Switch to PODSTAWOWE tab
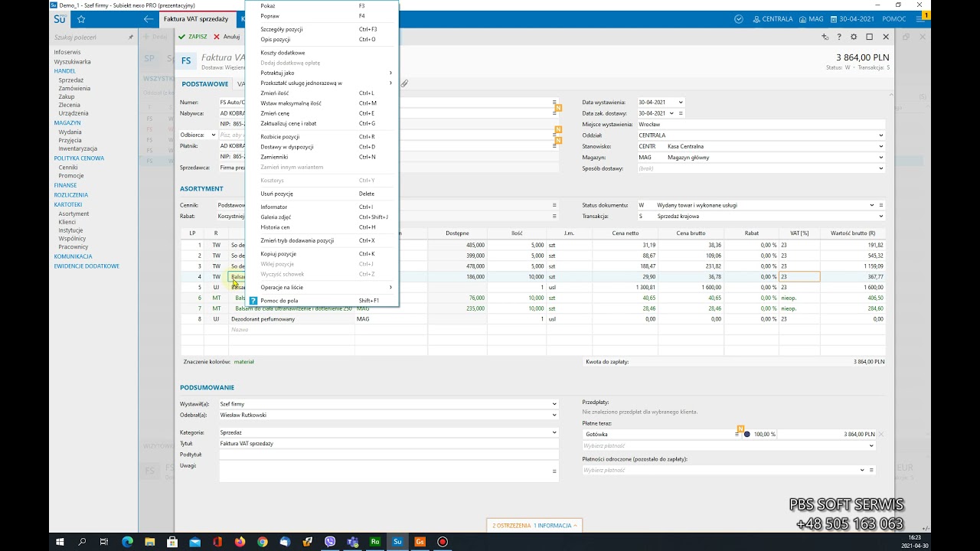 [204, 84]
